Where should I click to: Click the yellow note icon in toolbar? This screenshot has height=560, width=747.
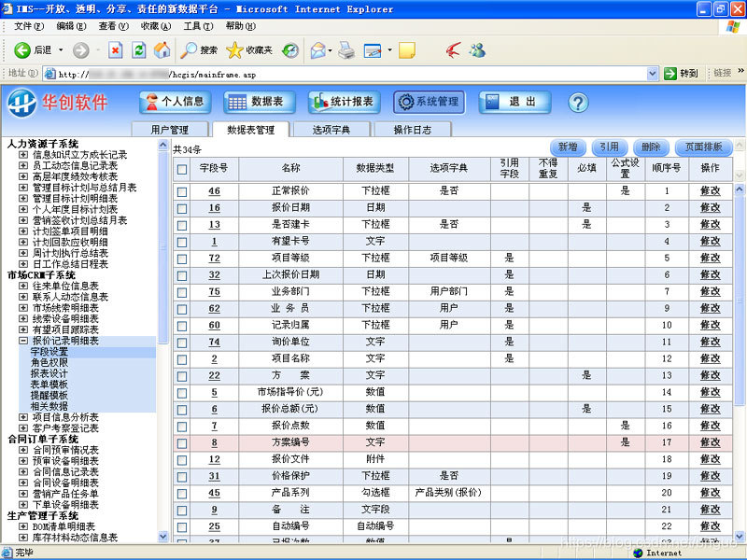point(406,50)
